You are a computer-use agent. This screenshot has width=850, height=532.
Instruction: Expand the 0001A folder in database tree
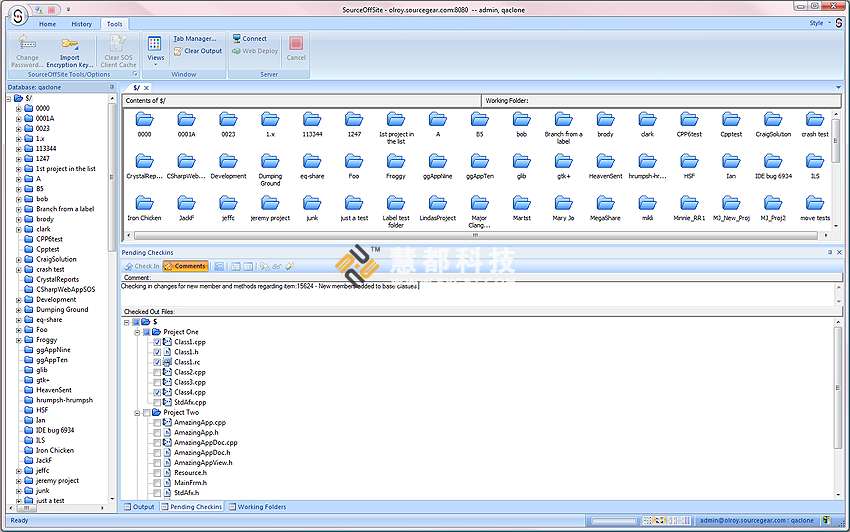click(x=18, y=118)
